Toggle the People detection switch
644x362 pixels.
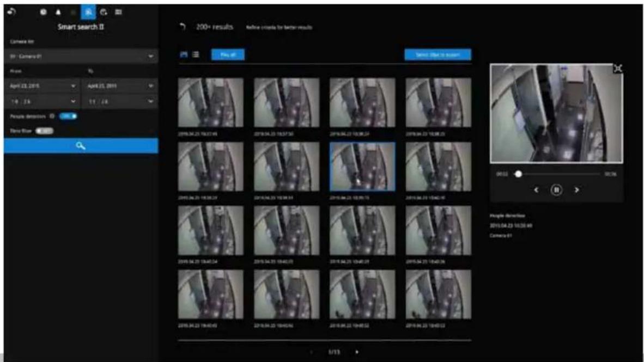point(68,116)
